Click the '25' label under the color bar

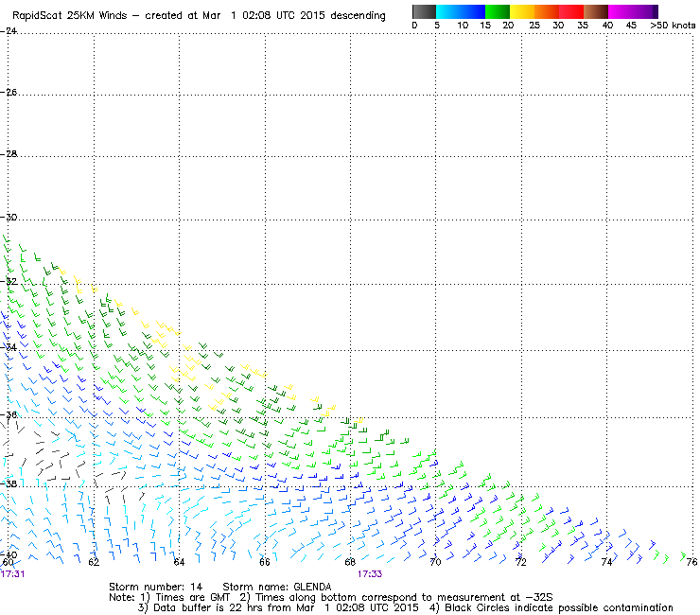[x=534, y=26]
